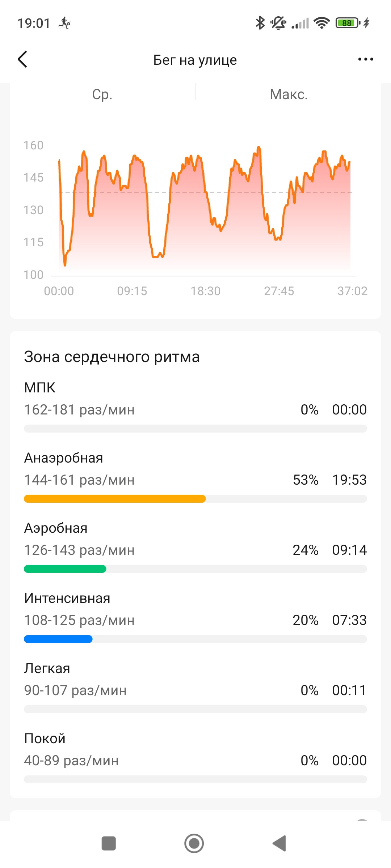Image resolution: width=391 pixels, height=868 pixels.
Task: Tap the Android recent apps square button
Action: [x=109, y=843]
